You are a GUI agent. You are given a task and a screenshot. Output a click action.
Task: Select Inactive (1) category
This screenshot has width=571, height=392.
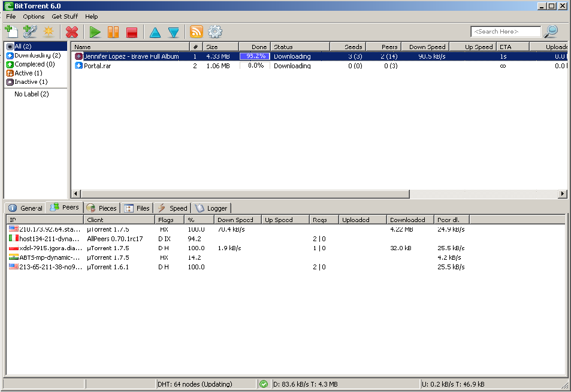click(x=36, y=82)
